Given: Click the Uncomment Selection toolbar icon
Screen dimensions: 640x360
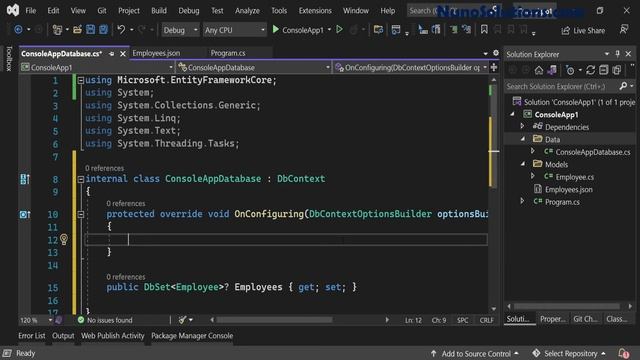Looking at the screenshot, I should (467, 30).
